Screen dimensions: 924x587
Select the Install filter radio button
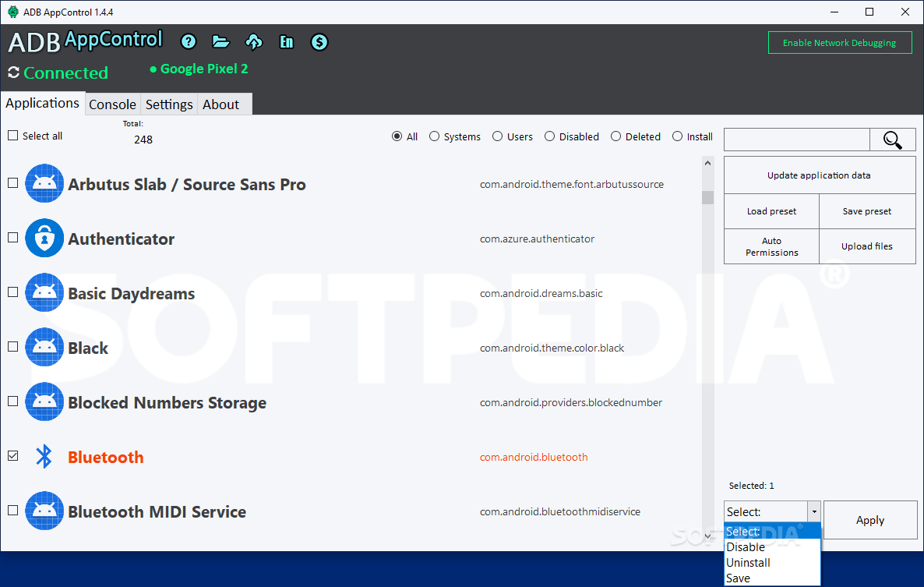(678, 136)
